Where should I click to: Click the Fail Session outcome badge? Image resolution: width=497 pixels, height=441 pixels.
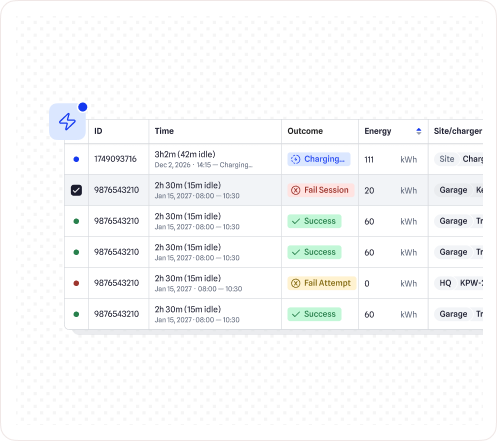[x=321, y=190]
